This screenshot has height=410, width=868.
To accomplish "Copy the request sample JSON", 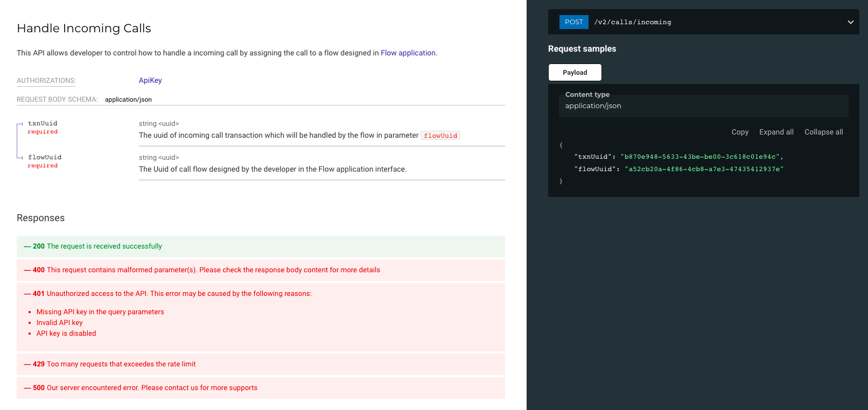I will [x=740, y=132].
